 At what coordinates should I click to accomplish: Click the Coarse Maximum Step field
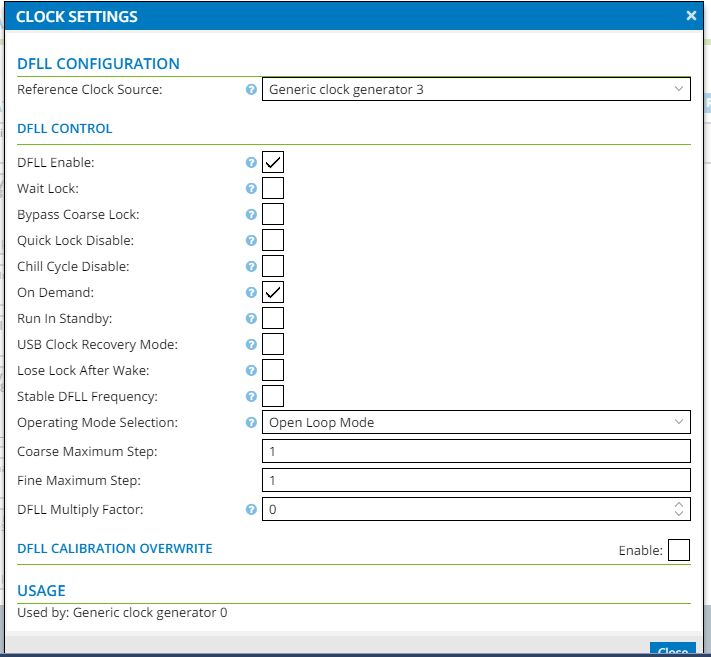point(476,451)
